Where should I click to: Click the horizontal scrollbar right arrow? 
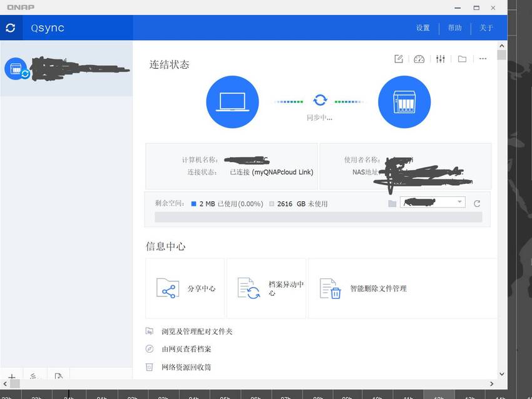pyautogui.click(x=491, y=384)
